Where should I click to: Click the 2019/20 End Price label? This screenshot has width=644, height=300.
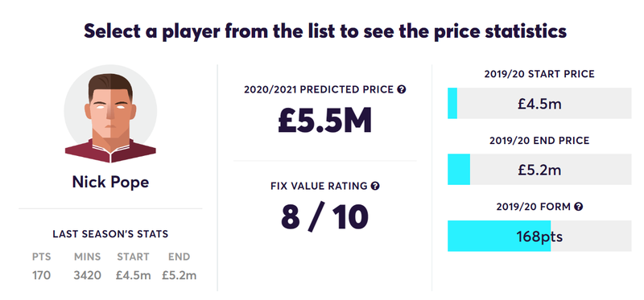(x=539, y=141)
